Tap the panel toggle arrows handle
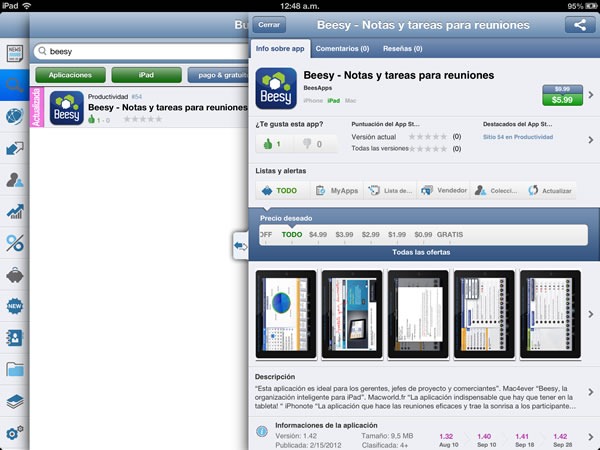 (x=240, y=246)
